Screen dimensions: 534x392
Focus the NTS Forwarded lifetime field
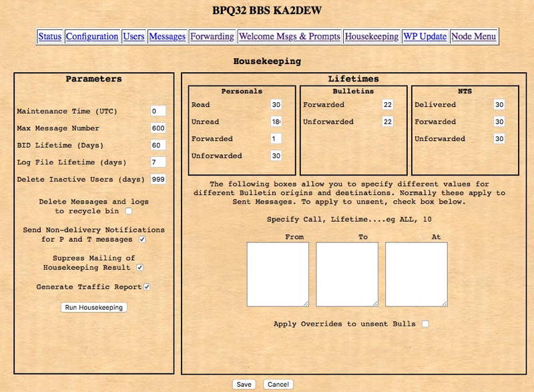(499, 122)
